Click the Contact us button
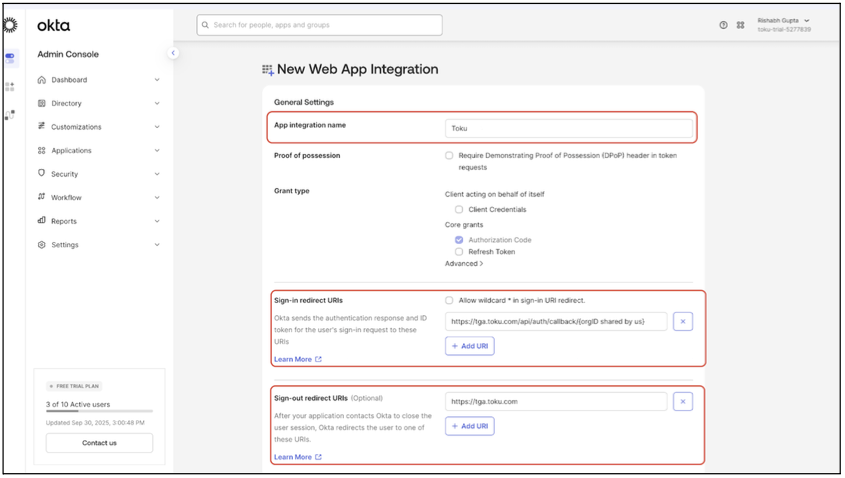The width and height of the screenshot is (845, 478). click(99, 443)
